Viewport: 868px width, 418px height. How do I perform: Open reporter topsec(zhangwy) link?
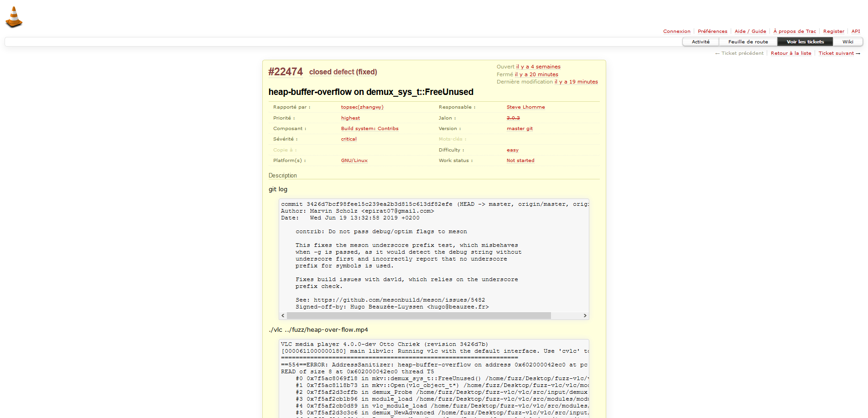[x=362, y=107]
